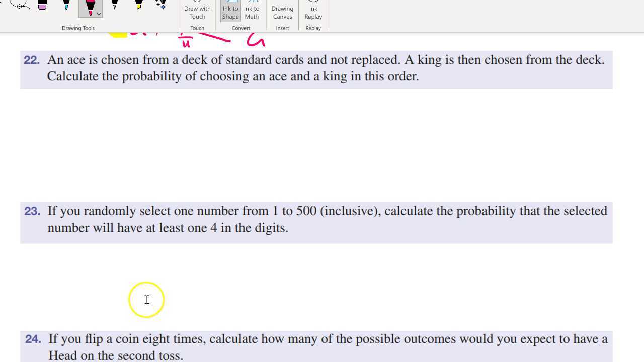Image resolution: width=644 pixels, height=362 pixels.
Task: Select the purple eraser tool
Action: click(42, 5)
